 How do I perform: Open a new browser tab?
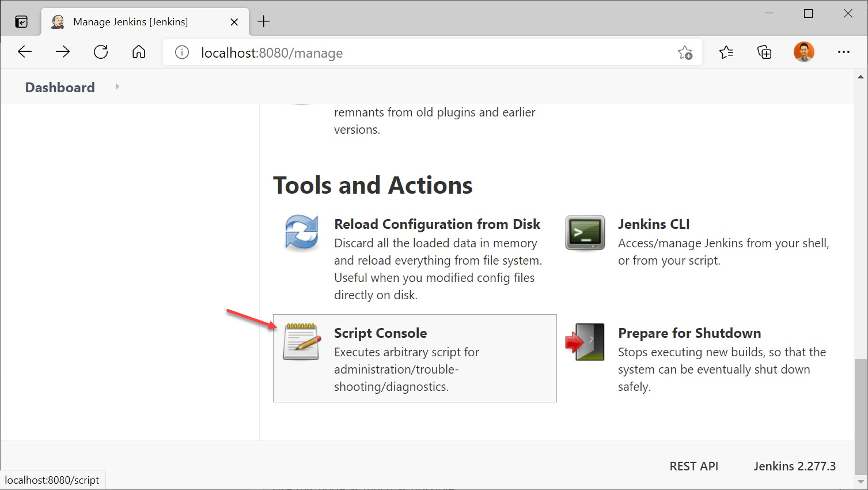coord(264,21)
